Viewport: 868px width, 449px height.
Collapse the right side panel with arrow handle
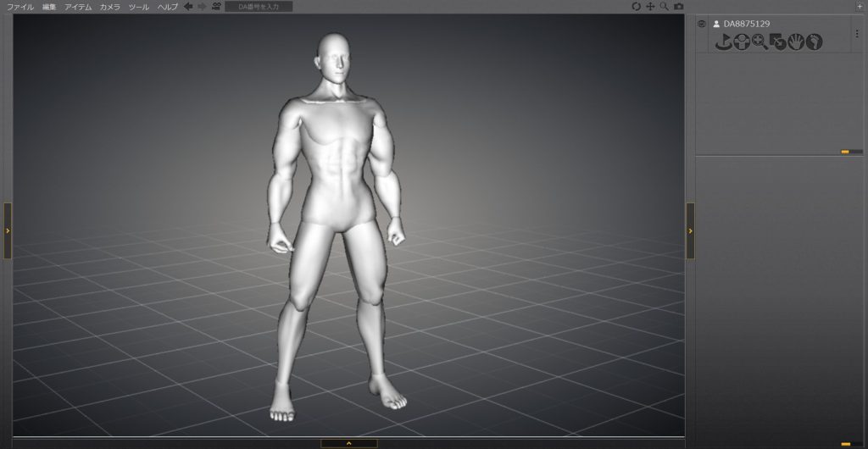(690, 230)
